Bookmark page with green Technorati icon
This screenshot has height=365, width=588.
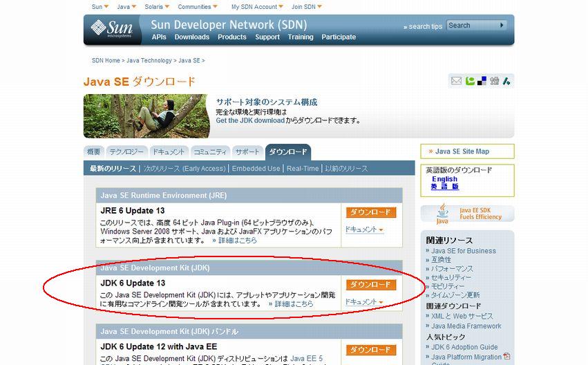(x=469, y=81)
